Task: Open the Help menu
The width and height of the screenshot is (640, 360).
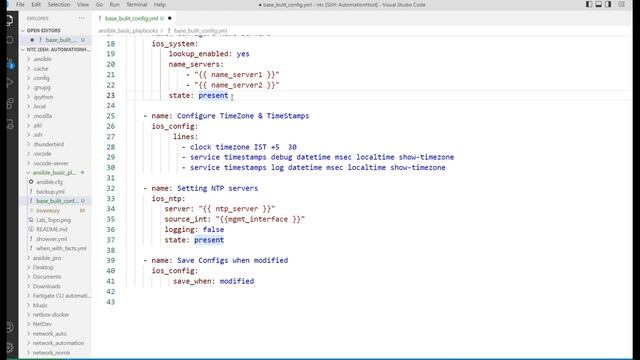Action: point(160,5)
